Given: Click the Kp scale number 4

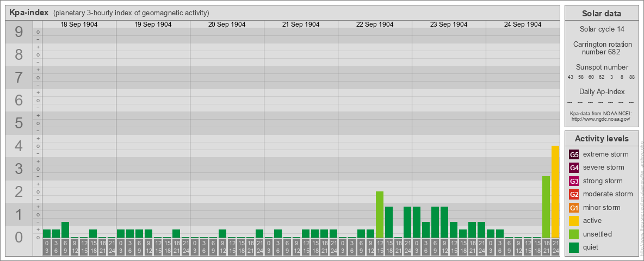Looking at the screenshot, I should [19, 146].
